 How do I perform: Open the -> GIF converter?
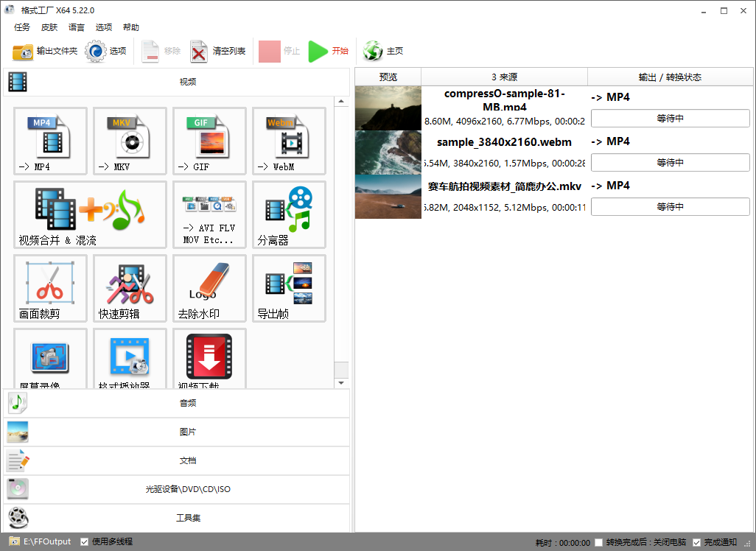click(209, 141)
